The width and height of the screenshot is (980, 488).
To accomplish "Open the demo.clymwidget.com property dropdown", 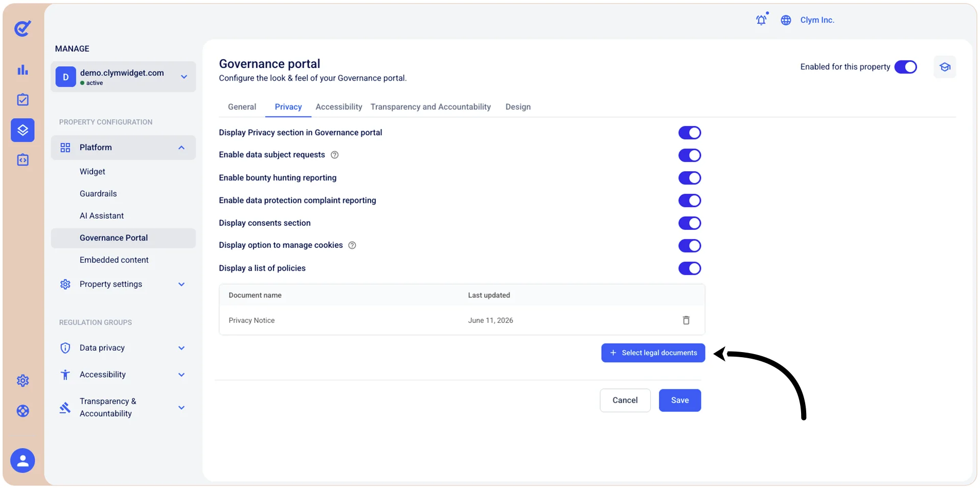I will coord(123,77).
